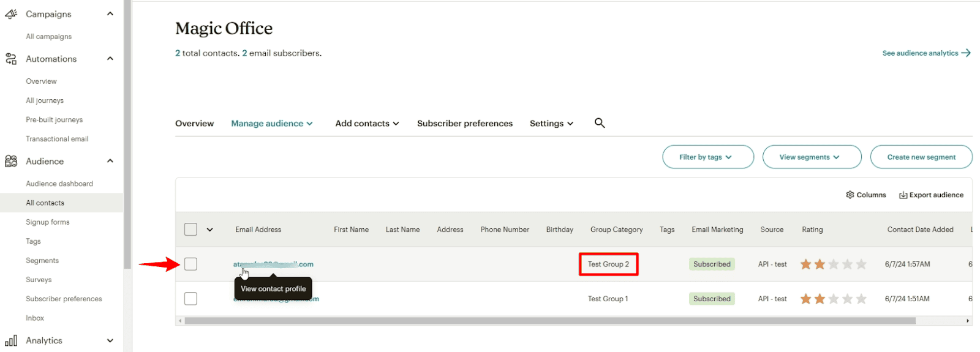The height and width of the screenshot is (352, 980).
Task: Toggle the select-all contacts checkbox
Action: (x=191, y=230)
